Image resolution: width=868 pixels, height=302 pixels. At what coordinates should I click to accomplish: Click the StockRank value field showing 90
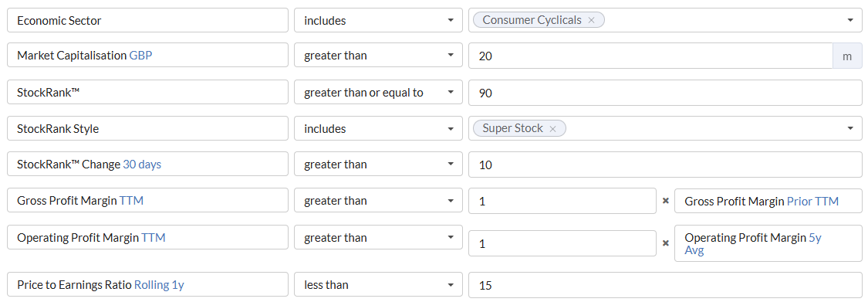click(665, 93)
